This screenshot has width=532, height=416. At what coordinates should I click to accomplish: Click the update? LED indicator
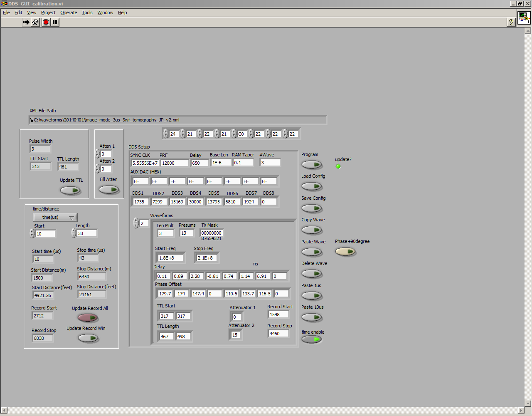tap(338, 166)
